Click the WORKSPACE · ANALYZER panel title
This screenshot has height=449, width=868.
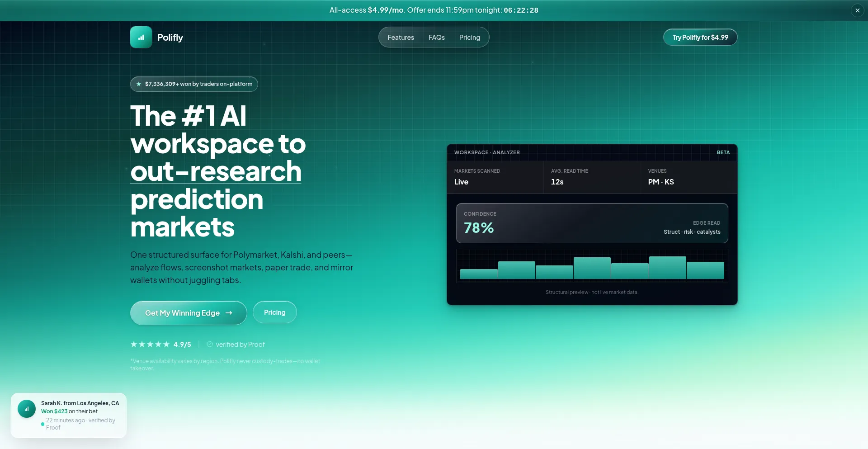coord(487,152)
